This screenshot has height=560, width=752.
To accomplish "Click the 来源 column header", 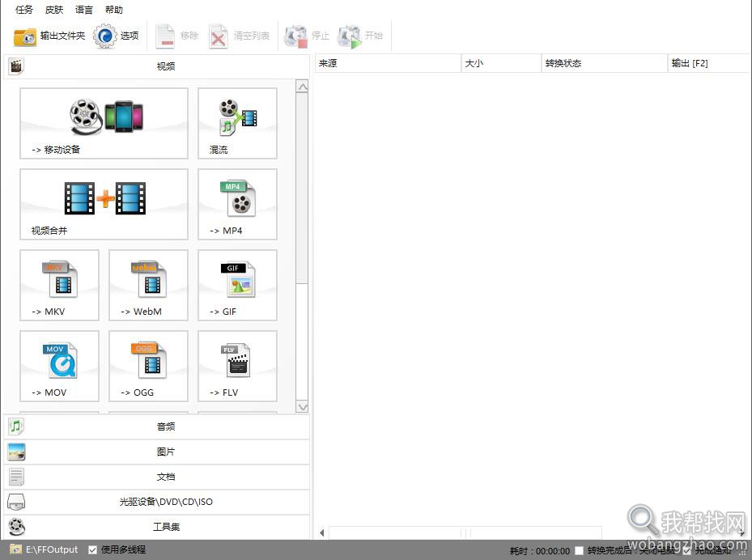I will (388, 63).
